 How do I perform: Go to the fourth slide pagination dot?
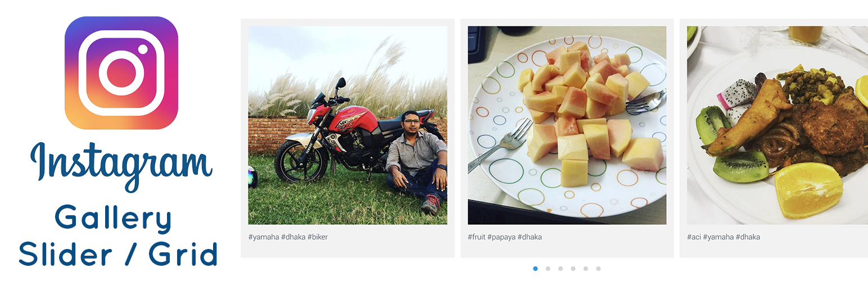click(x=573, y=269)
